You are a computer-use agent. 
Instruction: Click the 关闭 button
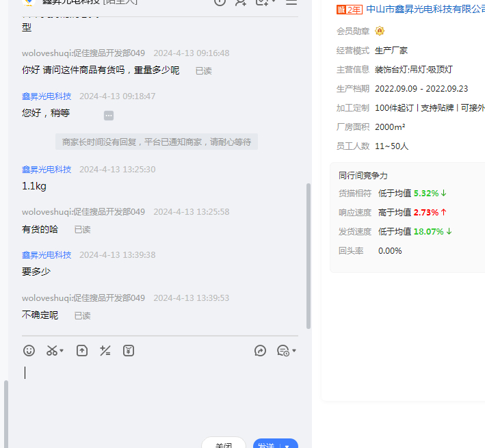pos(224,444)
